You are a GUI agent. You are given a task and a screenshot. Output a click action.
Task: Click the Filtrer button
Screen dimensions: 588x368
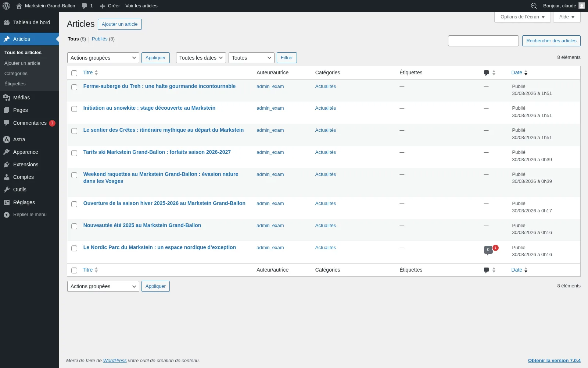tap(287, 58)
